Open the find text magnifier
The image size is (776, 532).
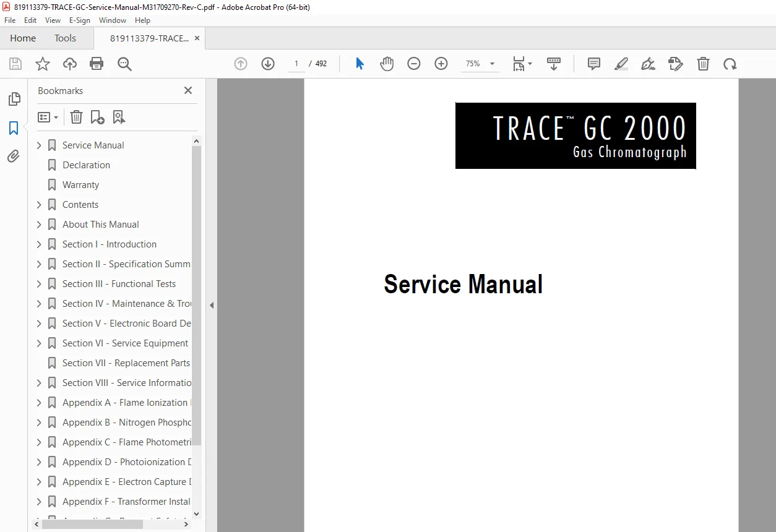coord(124,64)
